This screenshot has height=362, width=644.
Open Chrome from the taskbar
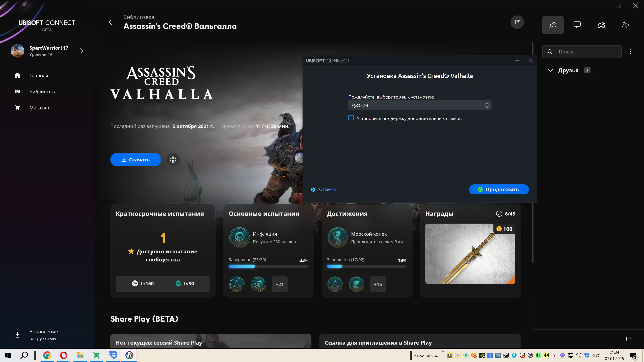[x=47, y=355]
